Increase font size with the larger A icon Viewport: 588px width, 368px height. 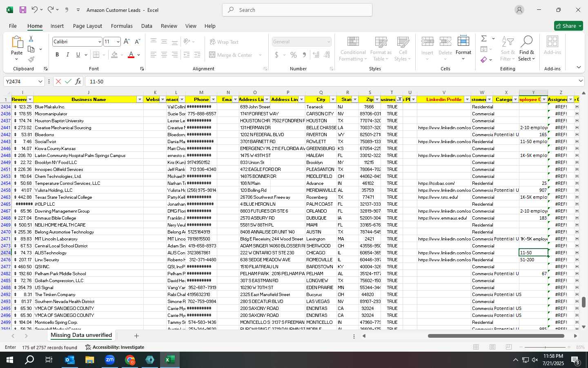(127, 41)
